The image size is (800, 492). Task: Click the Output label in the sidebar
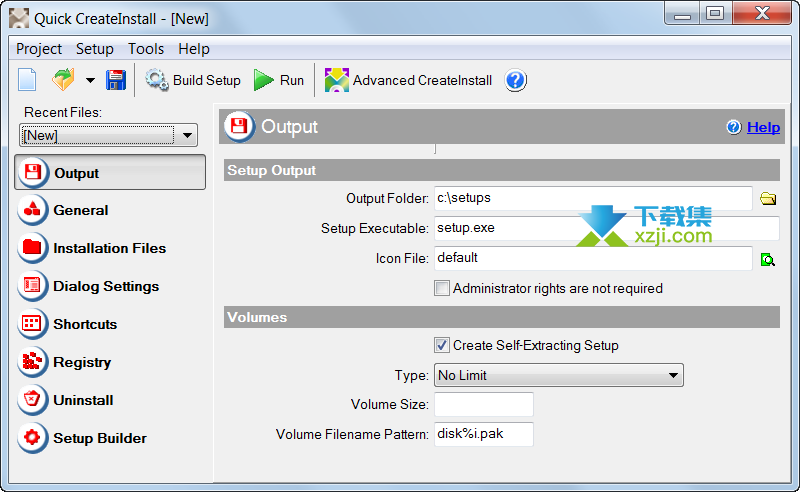pyautogui.click(x=77, y=174)
